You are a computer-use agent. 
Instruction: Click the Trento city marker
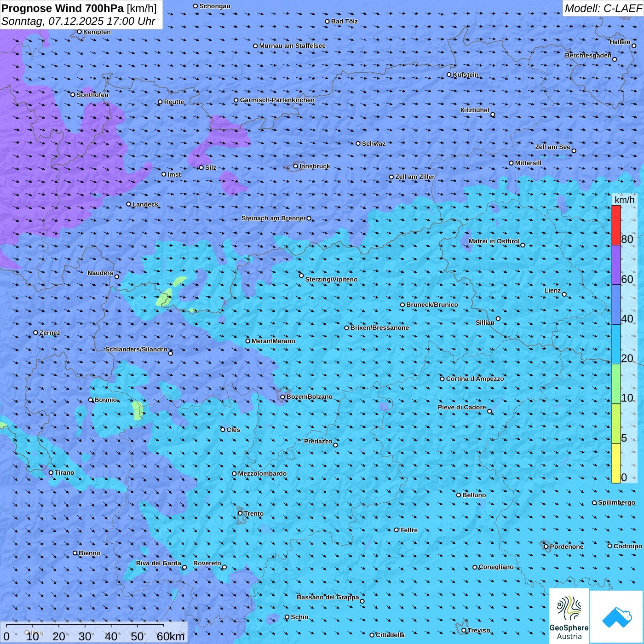coord(240,513)
